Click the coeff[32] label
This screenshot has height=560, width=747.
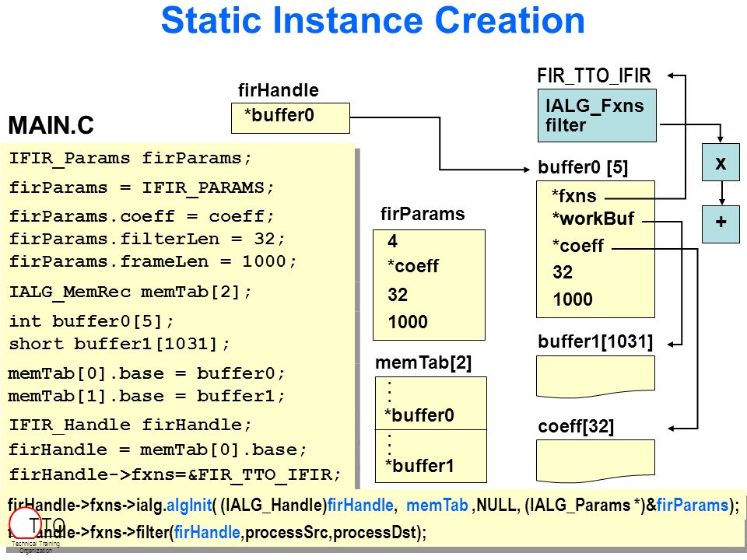[x=576, y=427]
